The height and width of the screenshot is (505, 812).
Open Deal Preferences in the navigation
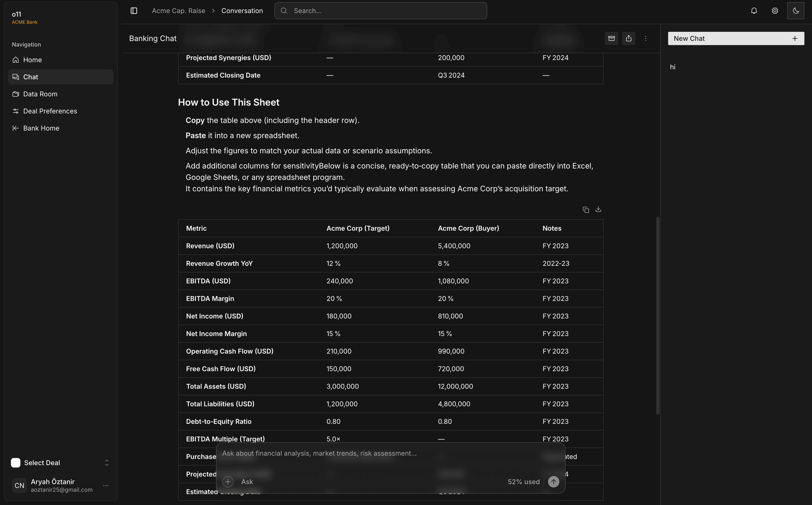[50, 111]
